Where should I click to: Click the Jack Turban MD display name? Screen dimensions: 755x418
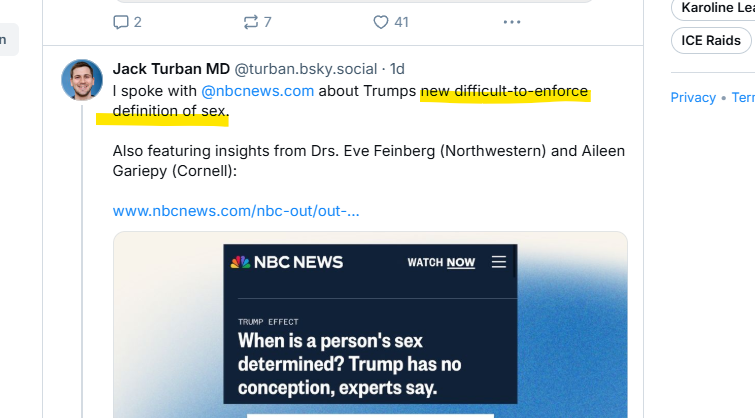171,69
